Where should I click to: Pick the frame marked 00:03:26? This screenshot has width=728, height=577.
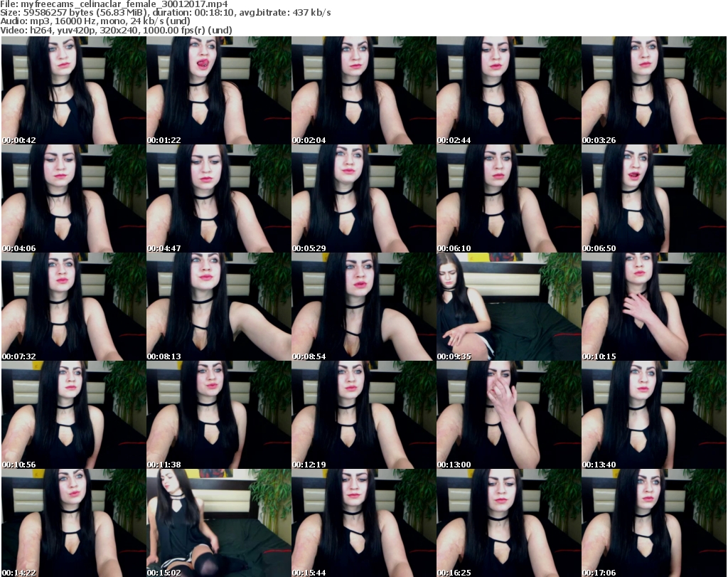(x=654, y=90)
